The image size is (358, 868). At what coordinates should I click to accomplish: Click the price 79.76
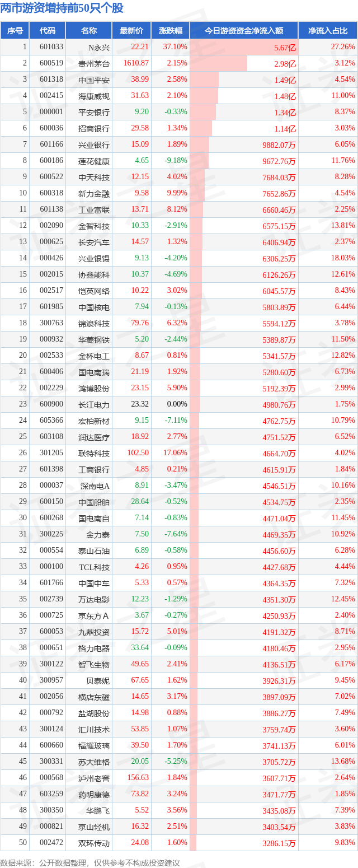pyautogui.click(x=140, y=324)
